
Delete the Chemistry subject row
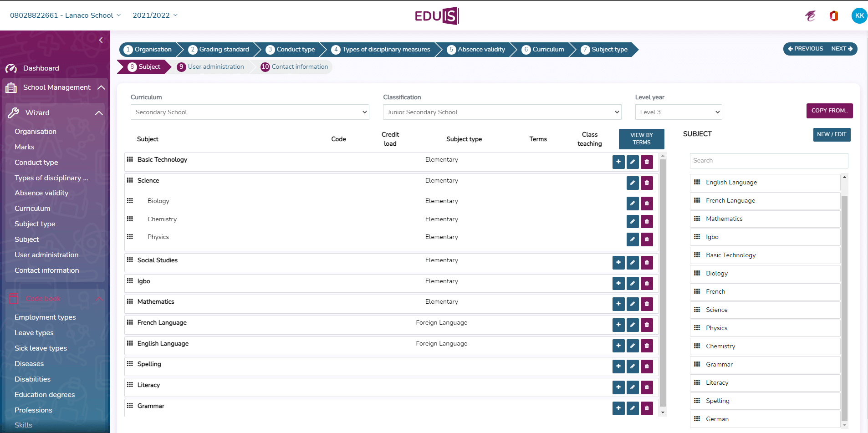tap(646, 222)
